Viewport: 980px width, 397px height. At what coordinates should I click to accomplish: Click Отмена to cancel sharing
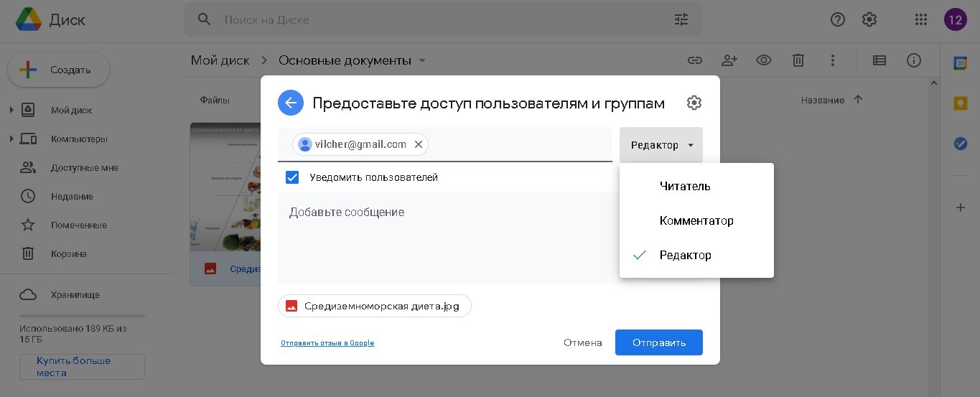582,342
